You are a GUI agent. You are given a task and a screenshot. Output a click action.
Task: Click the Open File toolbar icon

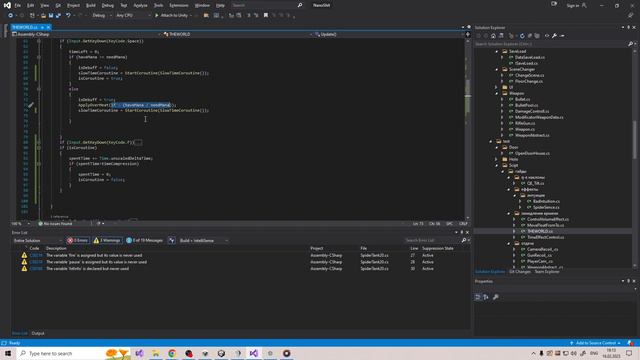43,16
